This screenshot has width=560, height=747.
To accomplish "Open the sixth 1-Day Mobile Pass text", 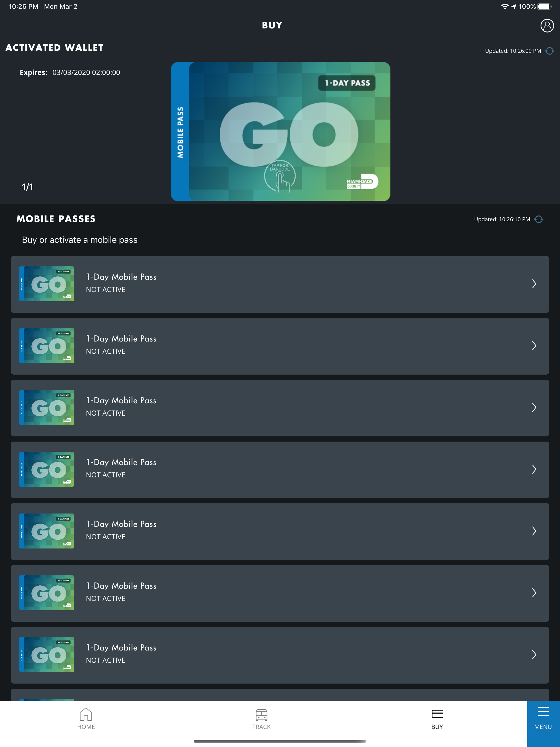I will pos(121,586).
